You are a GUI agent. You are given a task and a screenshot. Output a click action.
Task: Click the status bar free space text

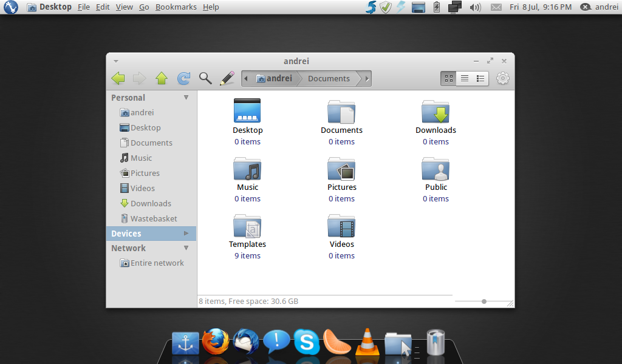click(248, 301)
